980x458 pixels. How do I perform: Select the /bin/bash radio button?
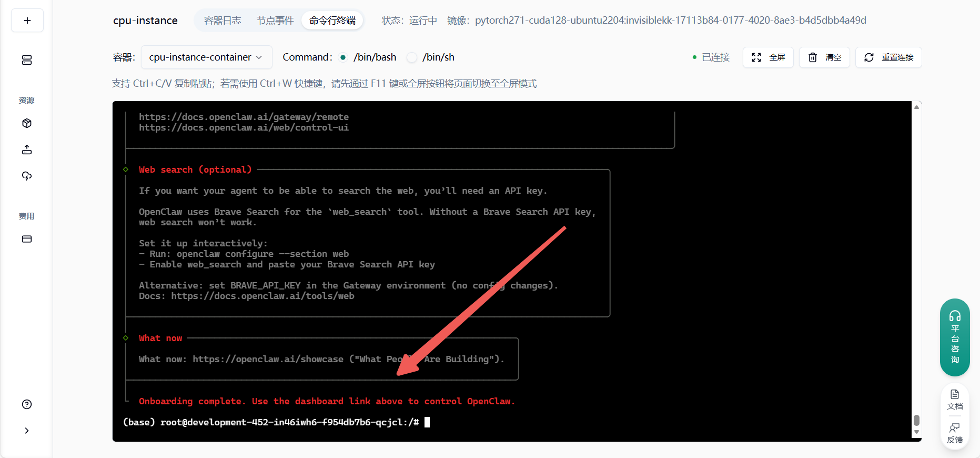343,57
